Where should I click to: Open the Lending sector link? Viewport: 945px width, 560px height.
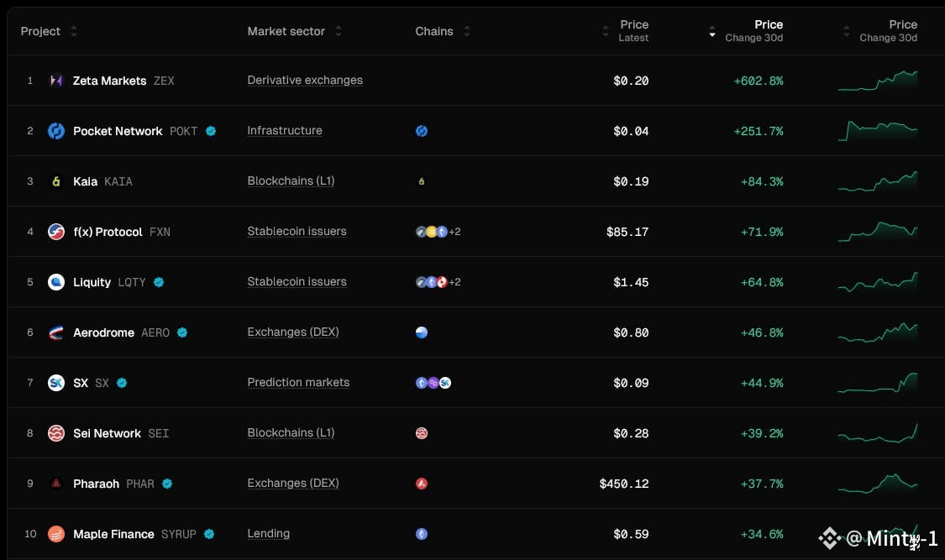pos(268,534)
